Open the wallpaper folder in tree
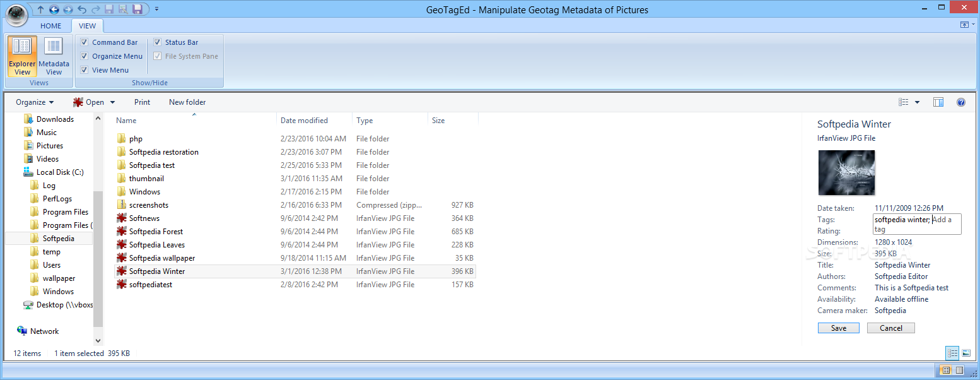The height and width of the screenshot is (380, 980). point(59,278)
